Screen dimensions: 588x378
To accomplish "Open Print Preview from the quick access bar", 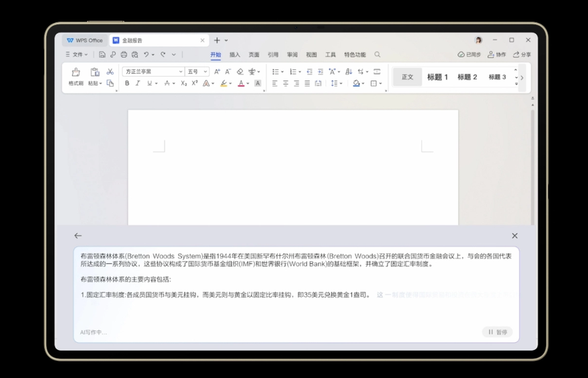I will (135, 55).
